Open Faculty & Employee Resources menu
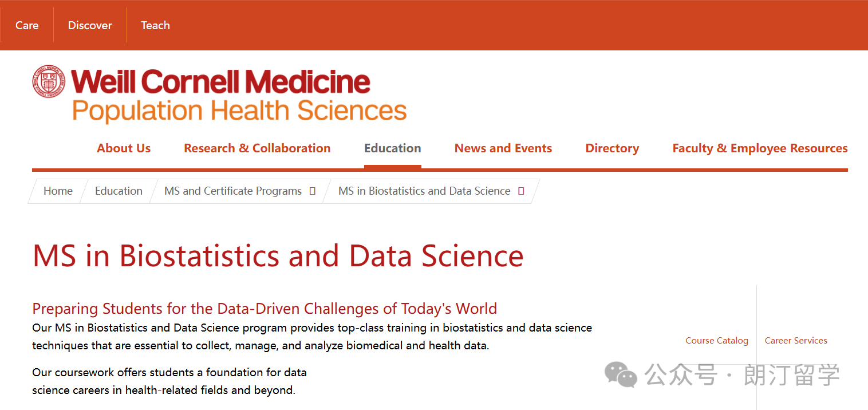 tap(760, 148)
